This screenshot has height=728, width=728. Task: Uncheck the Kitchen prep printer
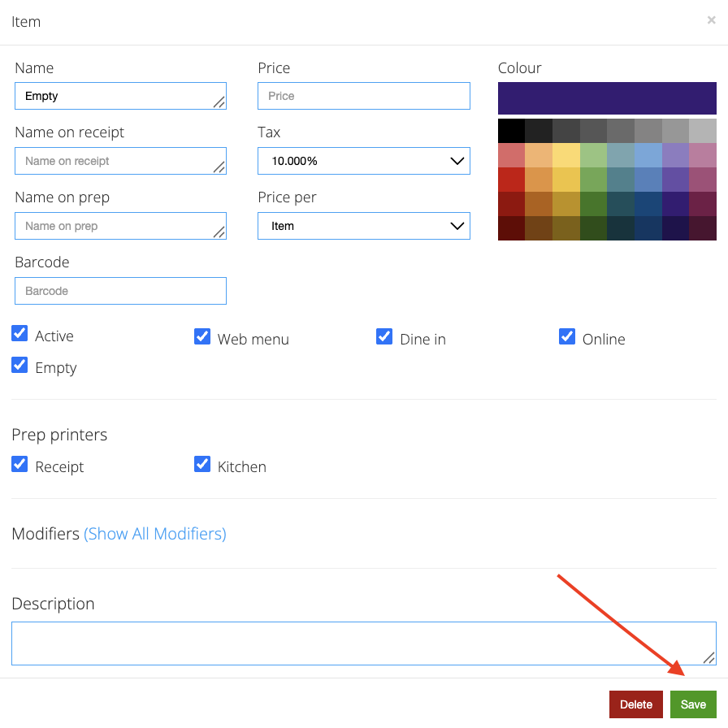click(202, 464)
